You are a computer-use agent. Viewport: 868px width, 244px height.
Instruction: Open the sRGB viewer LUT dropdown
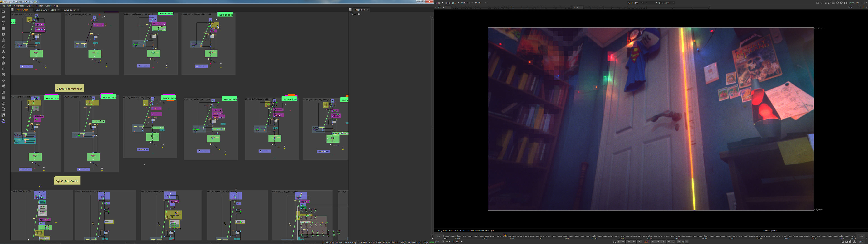click(x=481, y=3)
